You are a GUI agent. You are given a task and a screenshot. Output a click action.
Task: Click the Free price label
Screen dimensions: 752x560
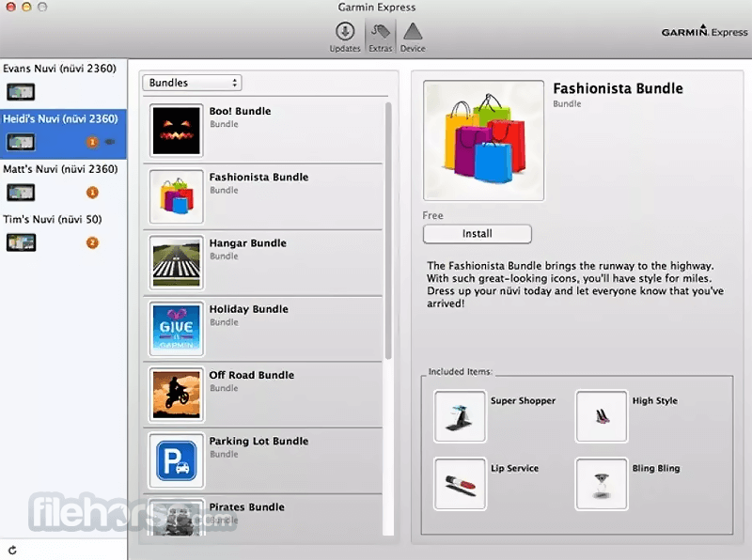point(432,215)
